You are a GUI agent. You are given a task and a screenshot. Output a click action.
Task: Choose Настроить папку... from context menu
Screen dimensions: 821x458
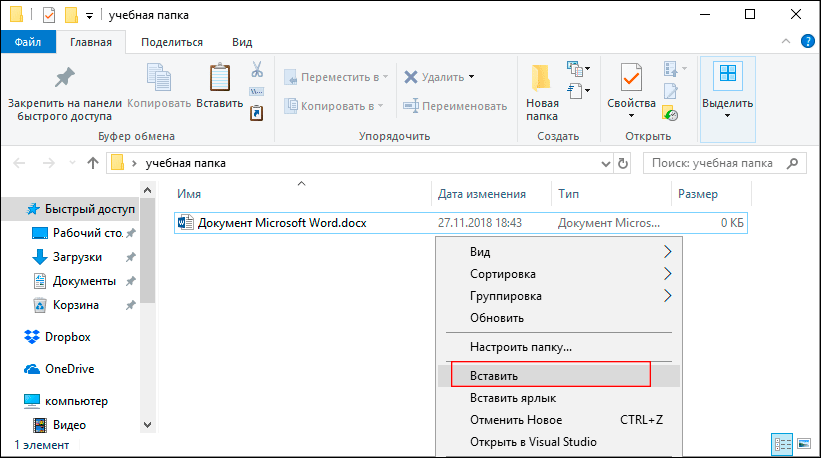tap(520, 347)
